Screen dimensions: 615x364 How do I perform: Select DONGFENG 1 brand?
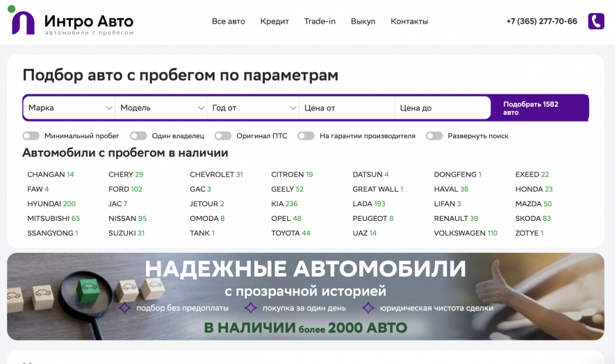(x=457, y=174)
